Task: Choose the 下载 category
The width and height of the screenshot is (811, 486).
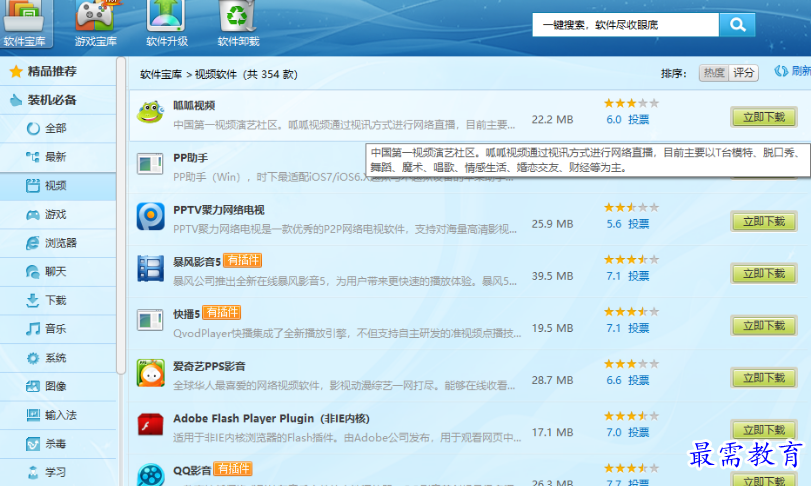Action: [x=58, y=300]
